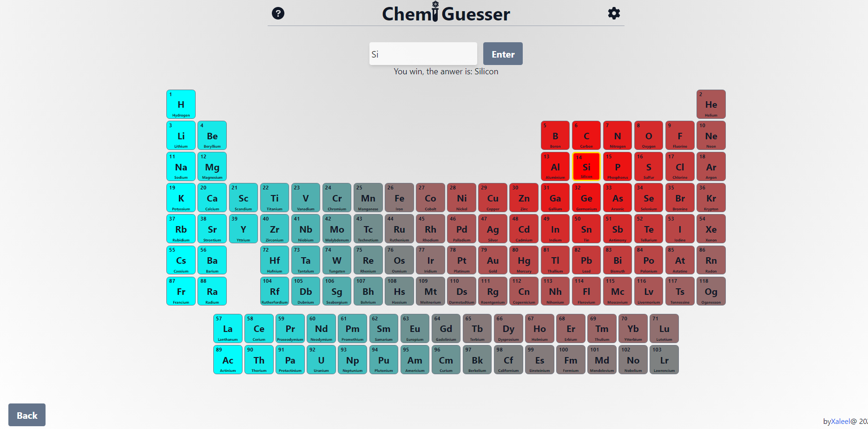Viewport: 868px width, 429px height.
Task: Select the Gold element tile
Action: click(493, 260)
